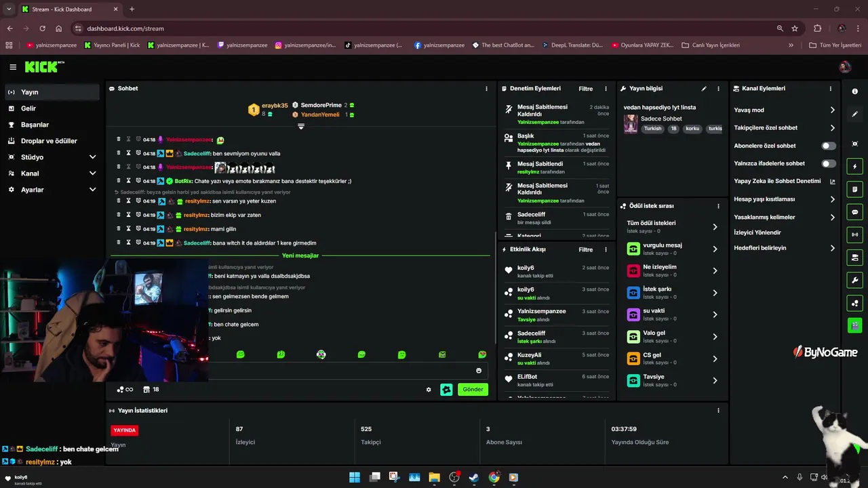Click the broadcast signal icon in the right-hand rail

854,235
